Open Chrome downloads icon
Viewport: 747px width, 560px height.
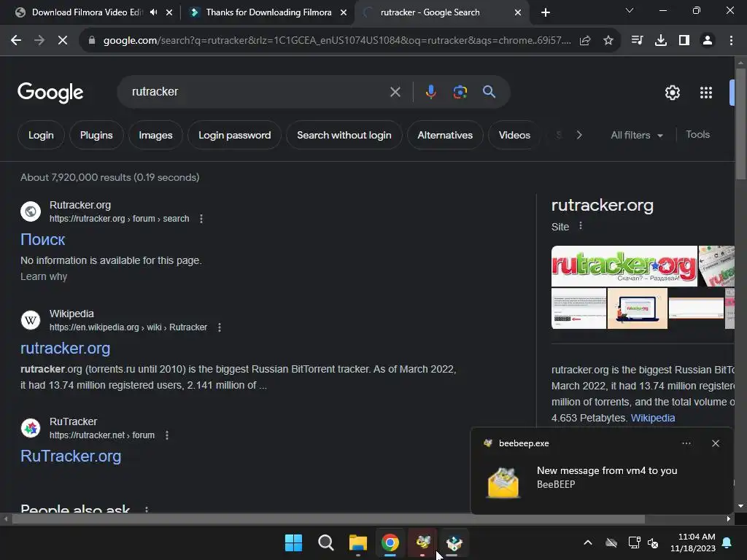pyautogui.click(x=660, y=41)
